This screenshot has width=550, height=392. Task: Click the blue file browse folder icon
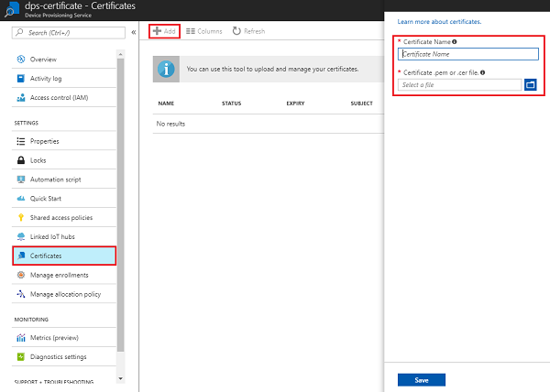(530, 85)
